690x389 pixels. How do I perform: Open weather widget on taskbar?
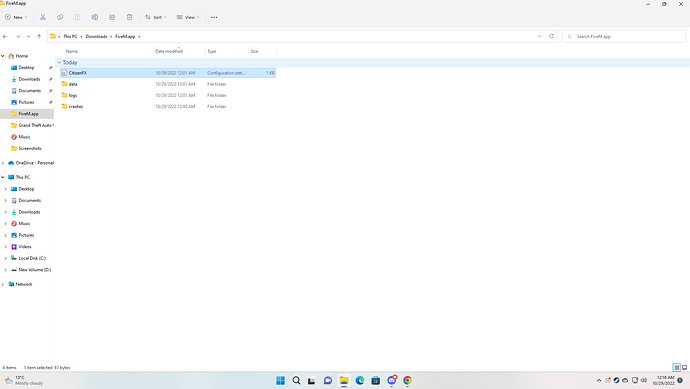pos(24,381)
